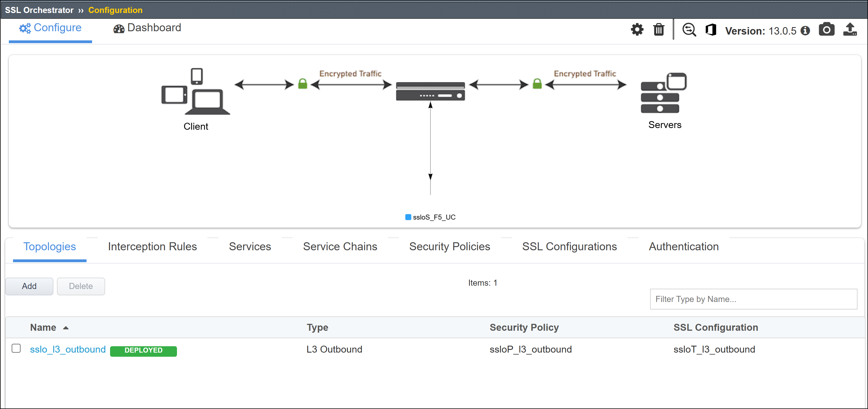This screenshot has height=409, width=868.
Task: Click the SSL Configuration column header
Action: click(x=716, y=327)
